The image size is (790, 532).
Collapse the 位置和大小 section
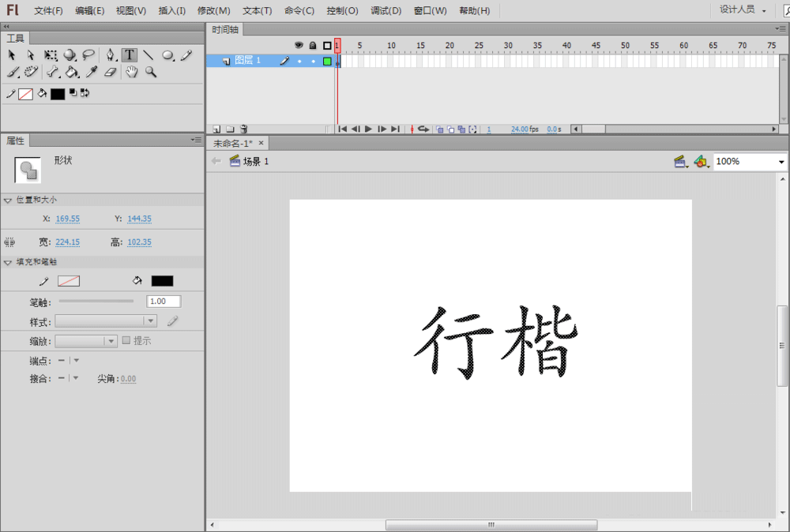(x=8, y=200)
